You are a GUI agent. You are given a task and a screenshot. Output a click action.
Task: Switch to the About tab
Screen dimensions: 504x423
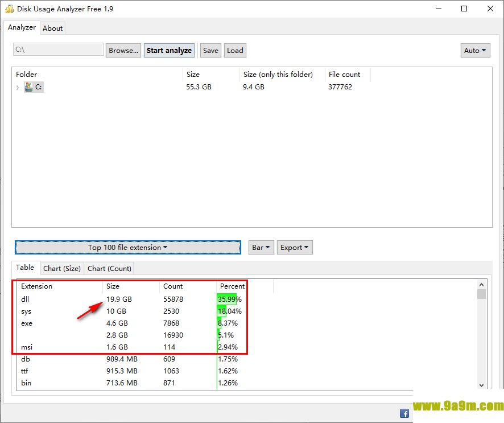tap(53, 28)
